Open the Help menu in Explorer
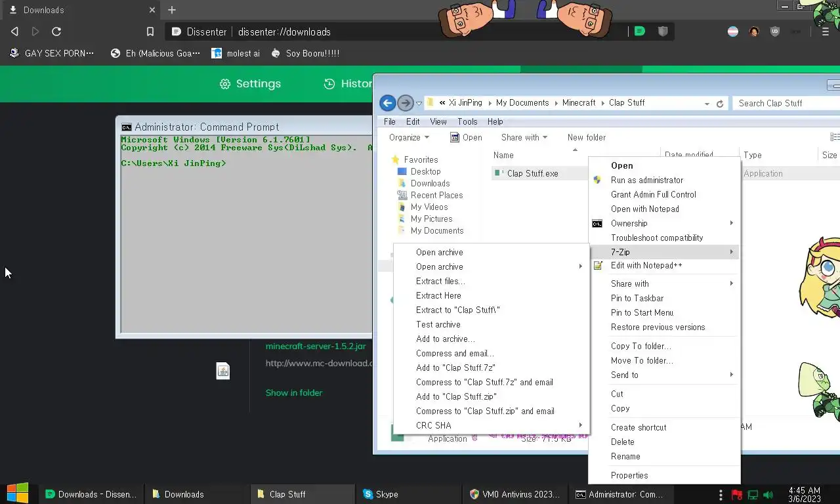 [x=495, y=122]
